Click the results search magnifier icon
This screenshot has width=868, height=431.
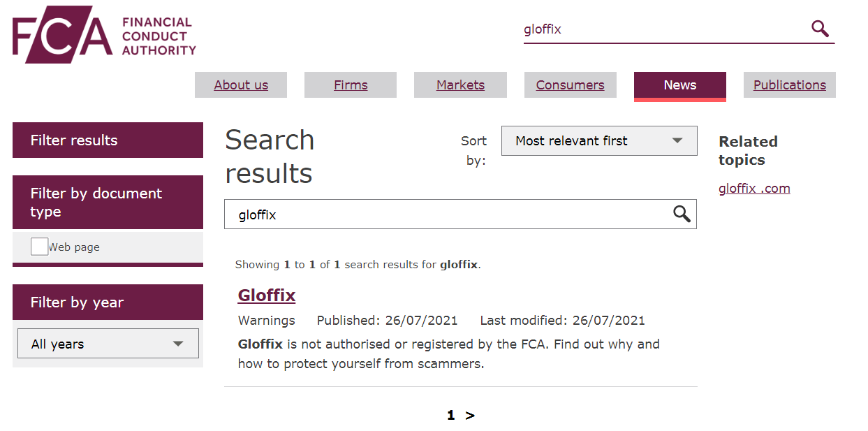click(x=682, y=214)
